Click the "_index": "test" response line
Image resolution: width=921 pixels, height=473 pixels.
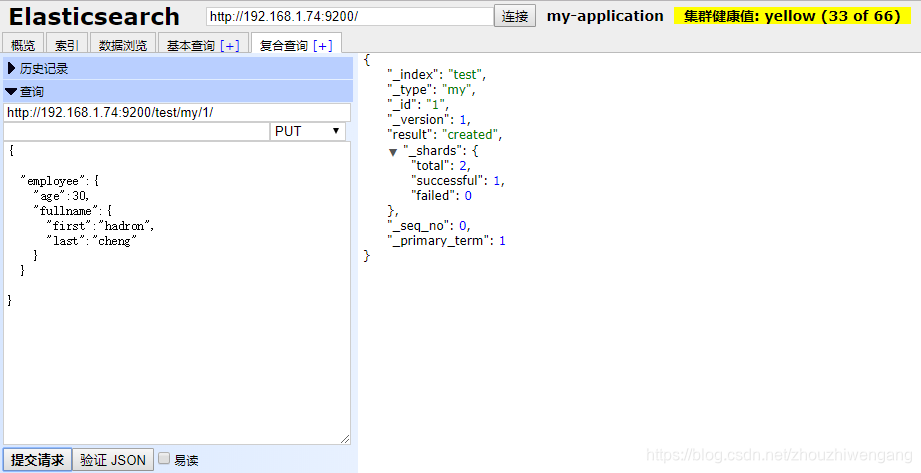tap(436, 75)
